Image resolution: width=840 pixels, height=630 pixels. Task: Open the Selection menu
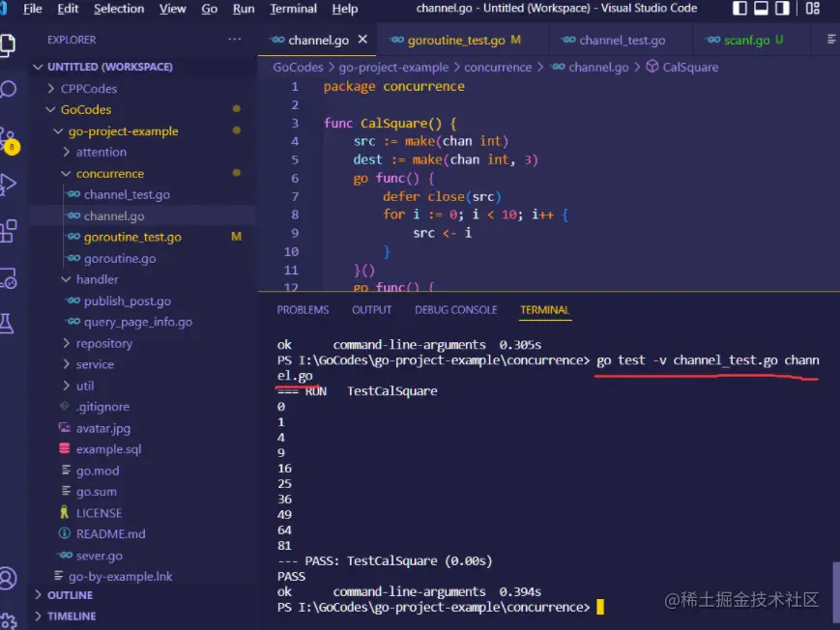click(x=119, y=9)
